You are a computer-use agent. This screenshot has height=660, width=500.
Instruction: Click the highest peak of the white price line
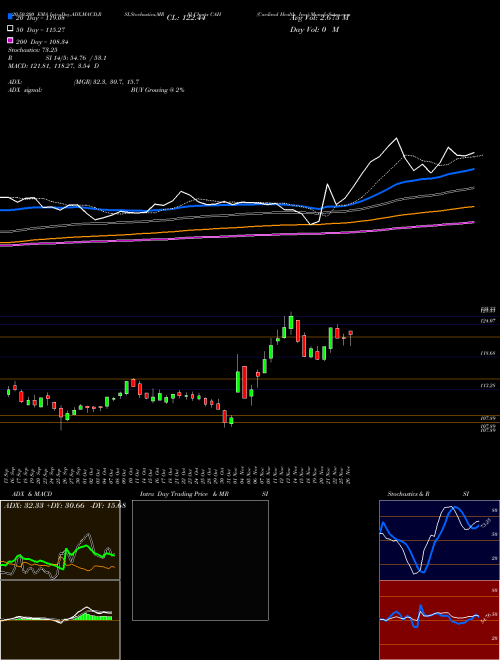tap(396, 138)
